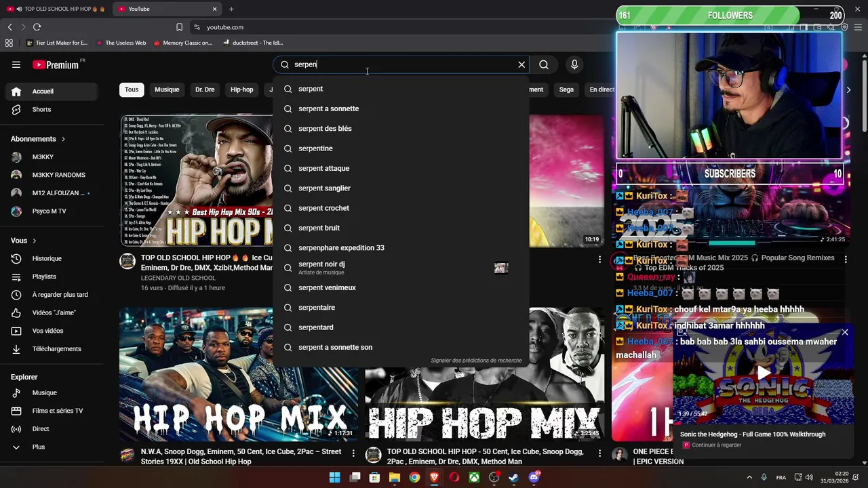Open options for N.W.A Street Stories video
The width and height of the screenshot is (868, 488).
[353, 452]
